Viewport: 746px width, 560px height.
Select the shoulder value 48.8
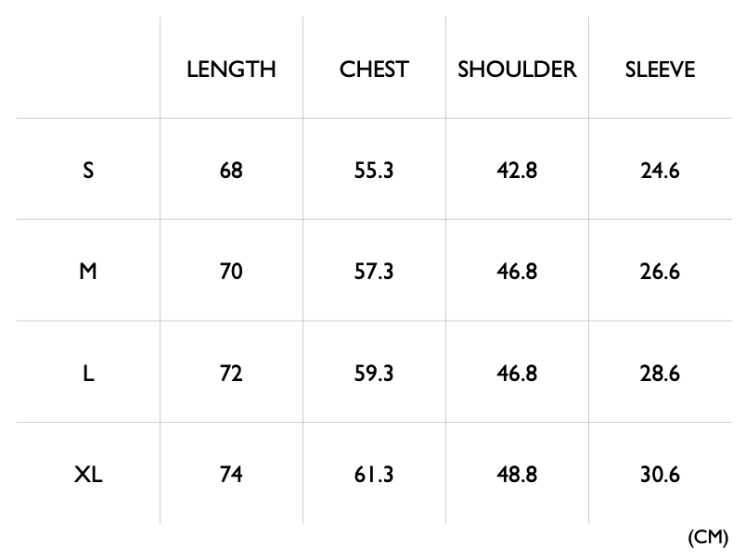point(517,475)
